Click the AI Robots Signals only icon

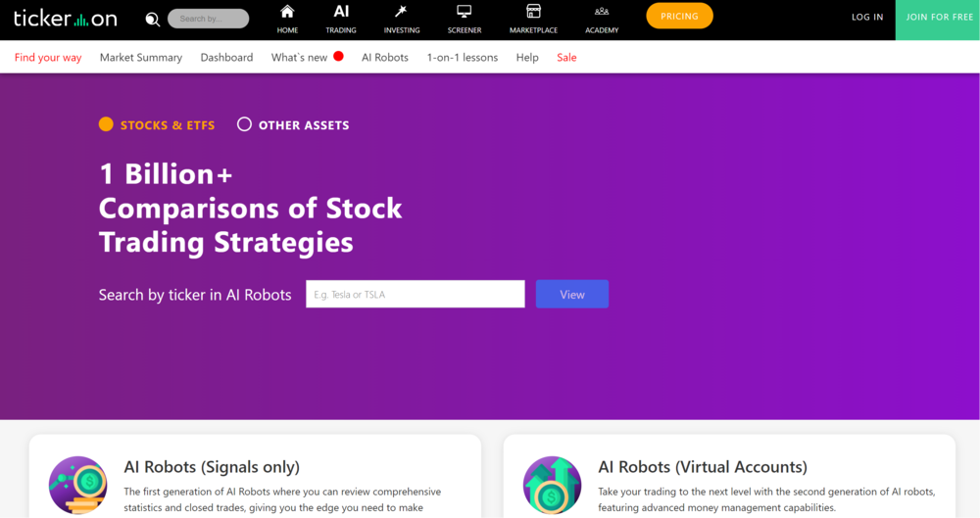pos(77,485)
